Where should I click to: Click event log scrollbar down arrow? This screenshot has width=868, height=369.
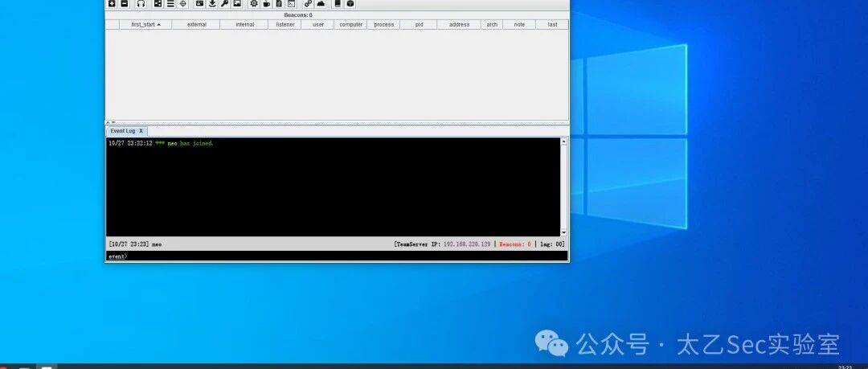[564, 232]
